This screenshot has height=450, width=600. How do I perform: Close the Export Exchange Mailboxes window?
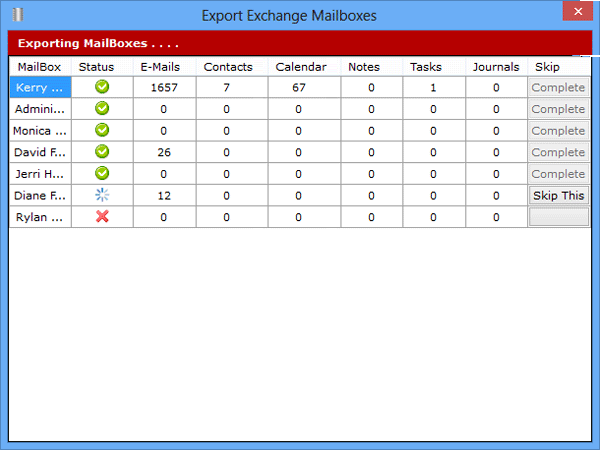click(x=578, y=11)
